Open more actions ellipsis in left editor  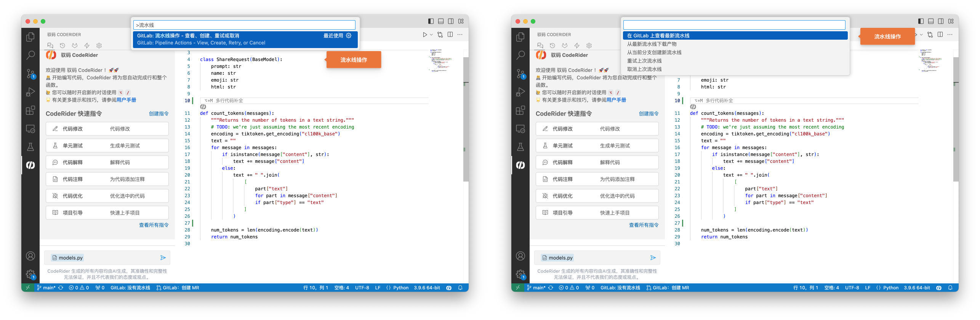[x=460, y=35]
